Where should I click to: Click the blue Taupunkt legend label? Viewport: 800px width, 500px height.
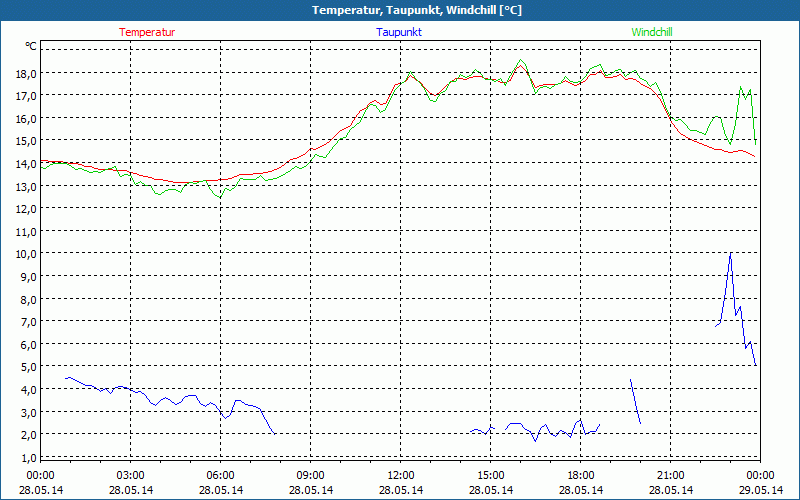click(x=399, y=32)
